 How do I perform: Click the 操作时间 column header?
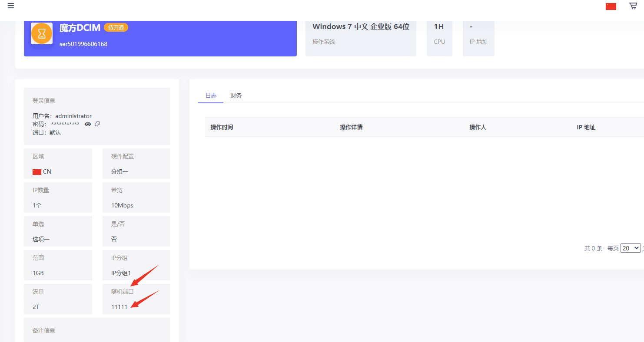click(x=222, y=127)
